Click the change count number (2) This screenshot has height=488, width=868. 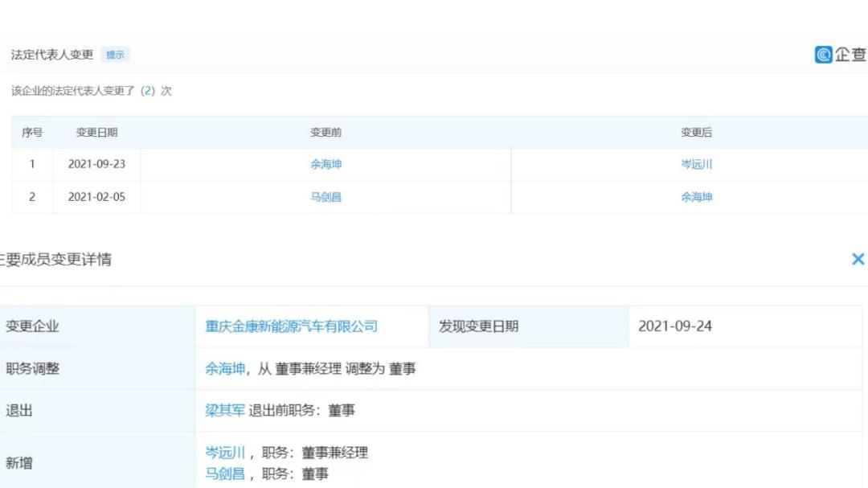(147, 91)
